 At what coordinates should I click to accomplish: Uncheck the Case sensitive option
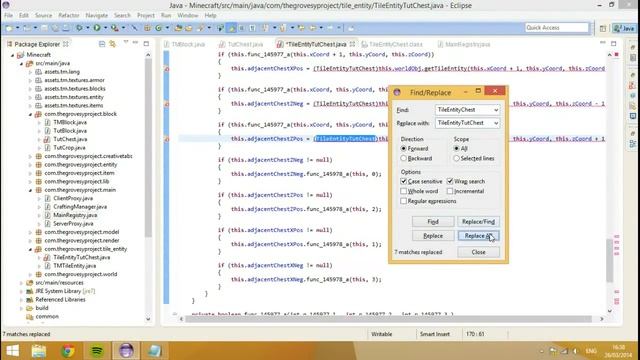pos(404,181)
